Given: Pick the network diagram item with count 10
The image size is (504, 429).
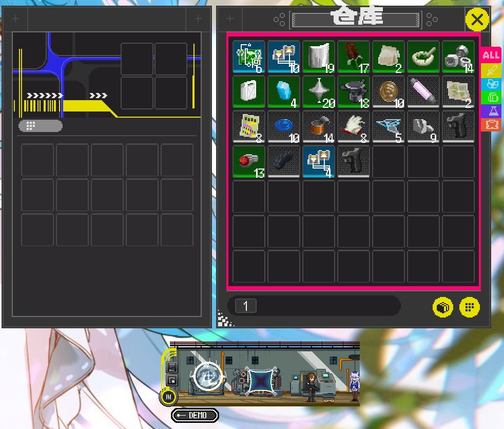Looking at the screenshot, I should click(284, 57).
